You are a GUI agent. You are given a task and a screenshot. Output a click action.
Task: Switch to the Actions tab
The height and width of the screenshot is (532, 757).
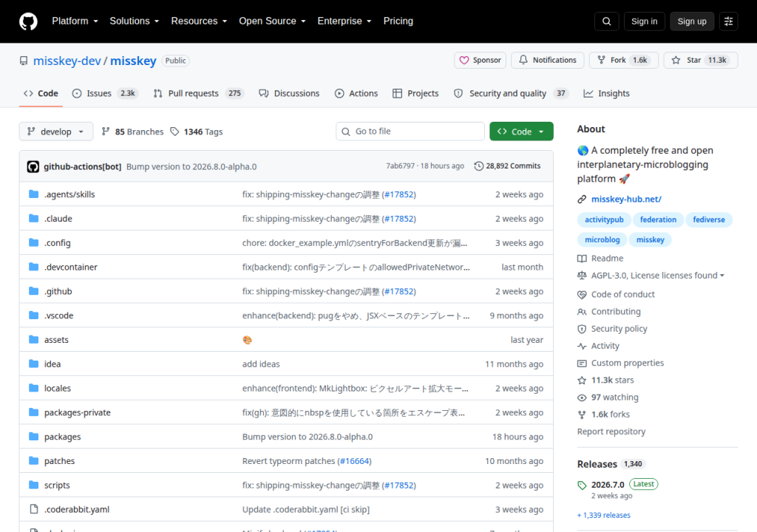356,93
